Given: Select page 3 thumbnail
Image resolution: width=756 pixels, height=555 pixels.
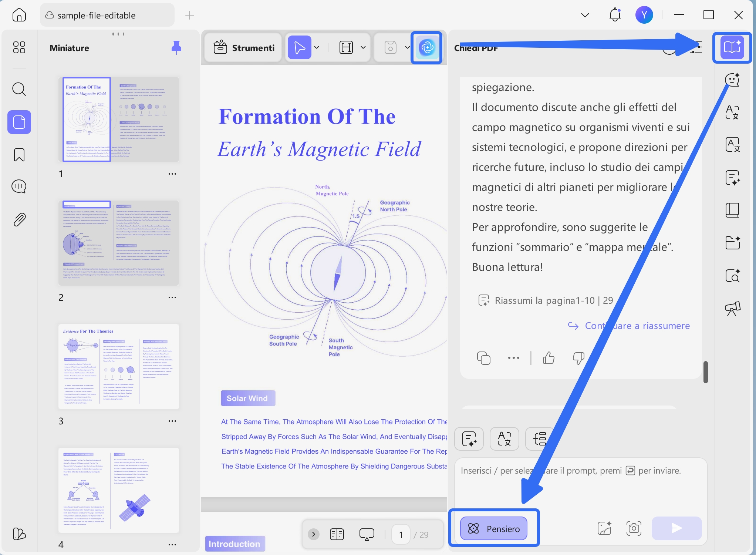Looking at the screenshot, I should coord(119,366).
